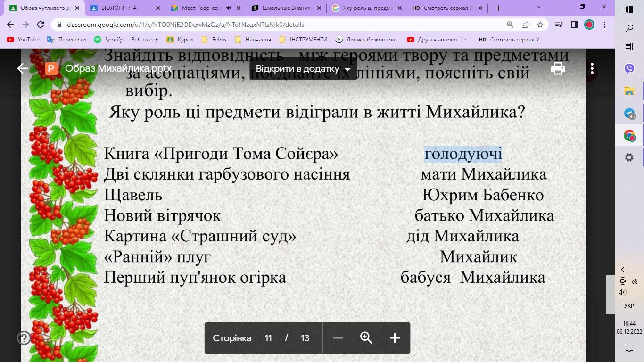The image size is (644, 362).
Task: Open Settings gear in taskbar
Action: click(629, 158)
